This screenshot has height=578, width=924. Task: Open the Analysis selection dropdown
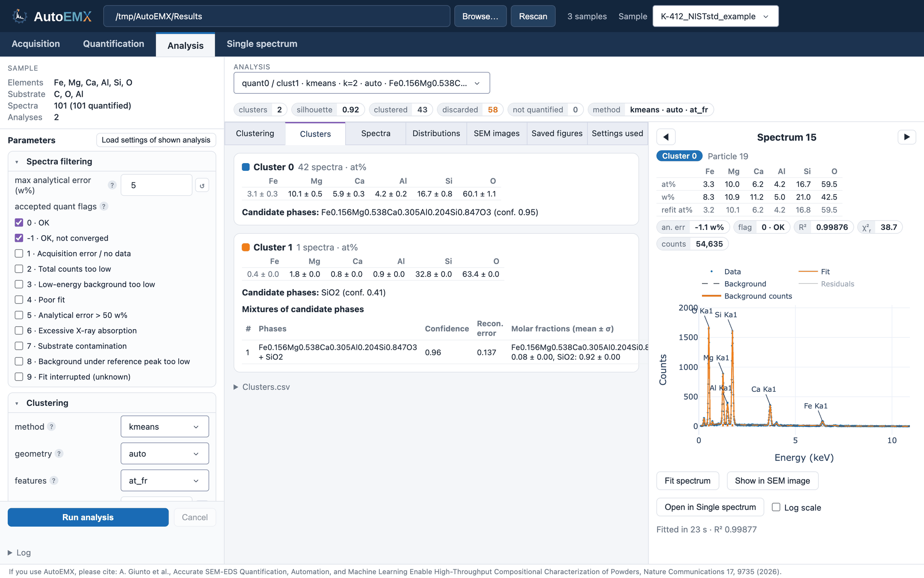click(361, 83)
